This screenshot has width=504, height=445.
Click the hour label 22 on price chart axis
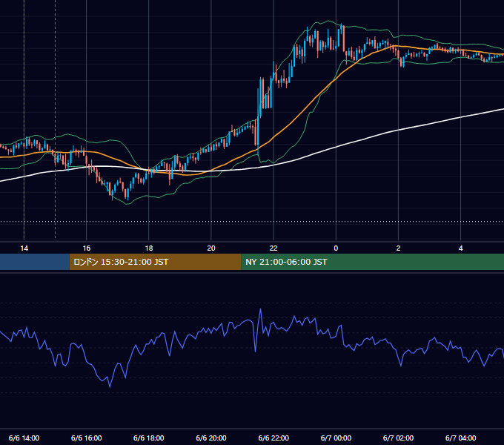click(x=273, y=248)
